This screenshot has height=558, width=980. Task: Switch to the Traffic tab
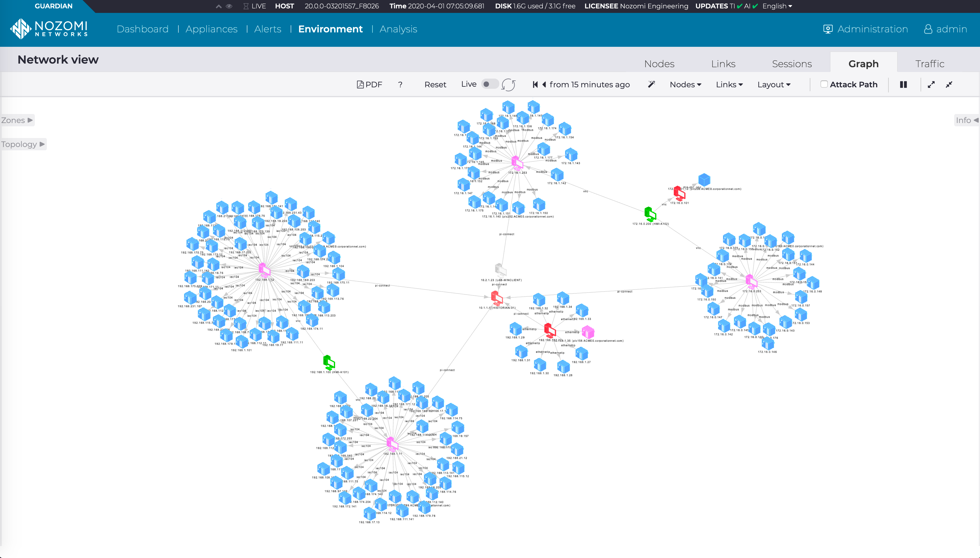[929, 64]
